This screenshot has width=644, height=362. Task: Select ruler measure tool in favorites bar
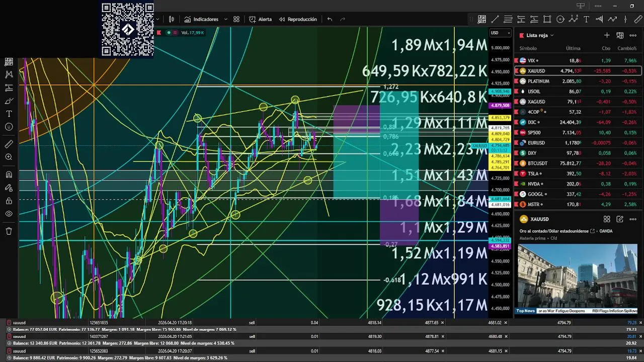pyautogui.click(x=638, y=19)
